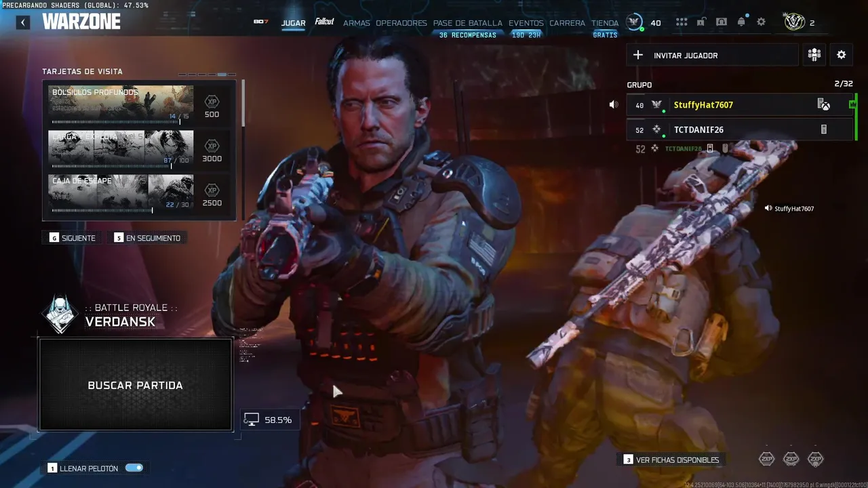868x488 pixels.
Task: Click the 36 RECOMPENSAS label
Action: click(468, 35)
